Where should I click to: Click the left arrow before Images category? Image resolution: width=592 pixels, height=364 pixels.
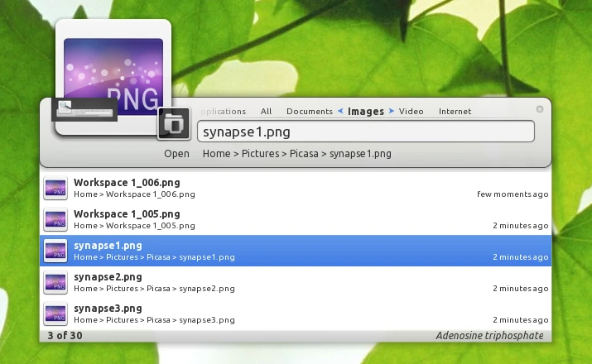(340, 111)
